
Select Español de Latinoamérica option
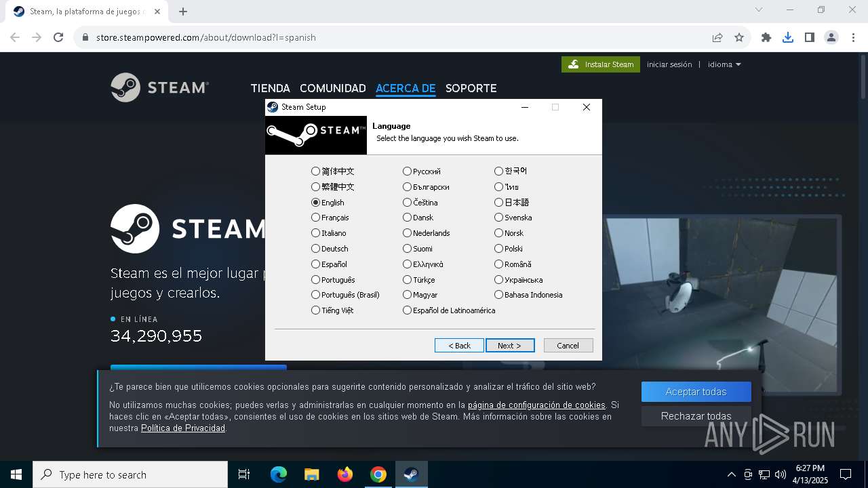point(450,310)
